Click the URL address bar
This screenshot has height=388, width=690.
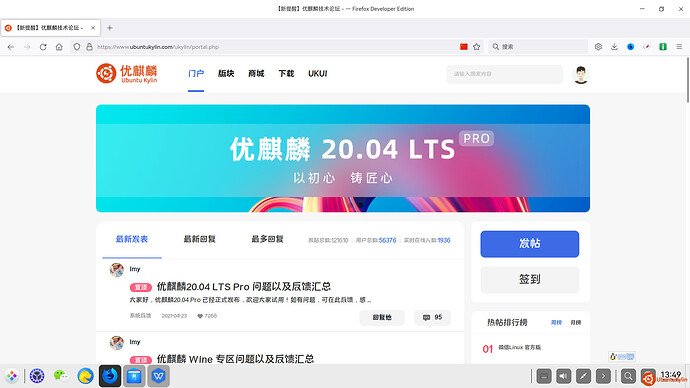pos(277,47)
